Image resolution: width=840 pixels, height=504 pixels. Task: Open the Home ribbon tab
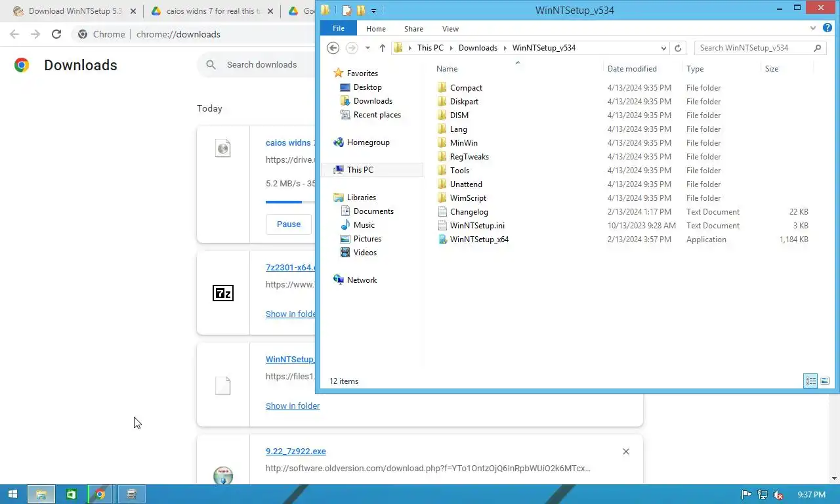coord(376,28)
